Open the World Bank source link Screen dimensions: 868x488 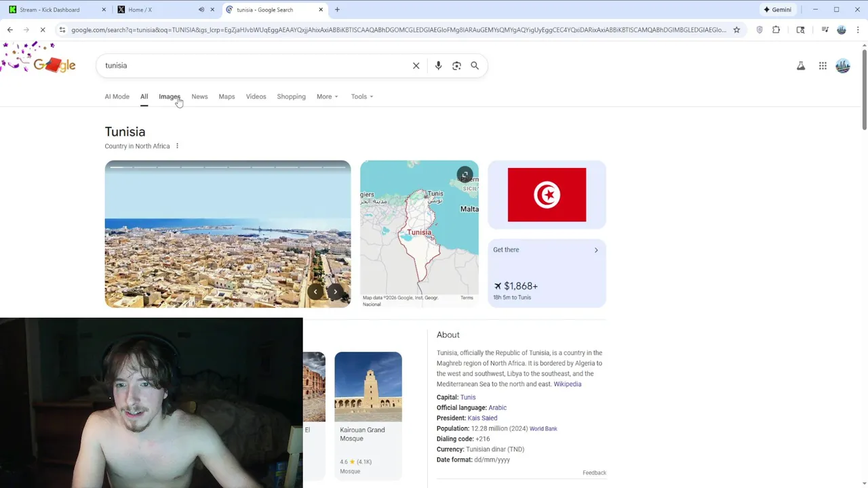pyautogui.click(x=543, y=429)
